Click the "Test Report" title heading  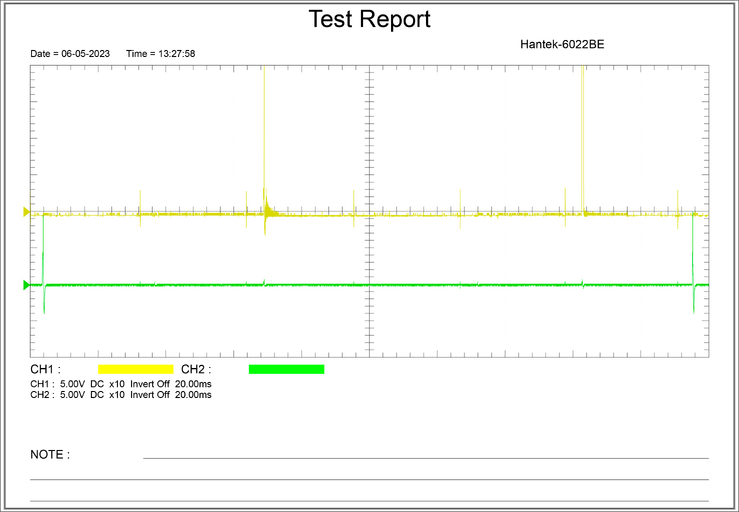point(369,19)
